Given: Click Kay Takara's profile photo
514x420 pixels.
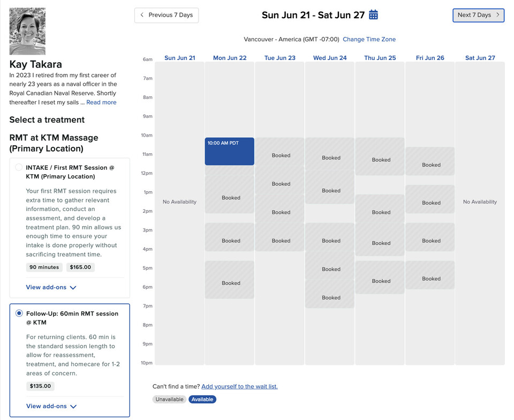Looking at the screenshot, I should pos(27,31).
